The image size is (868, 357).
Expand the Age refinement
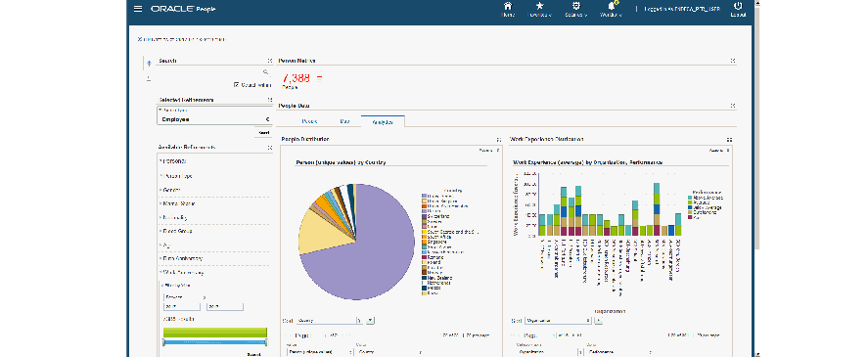coord(164,245)
